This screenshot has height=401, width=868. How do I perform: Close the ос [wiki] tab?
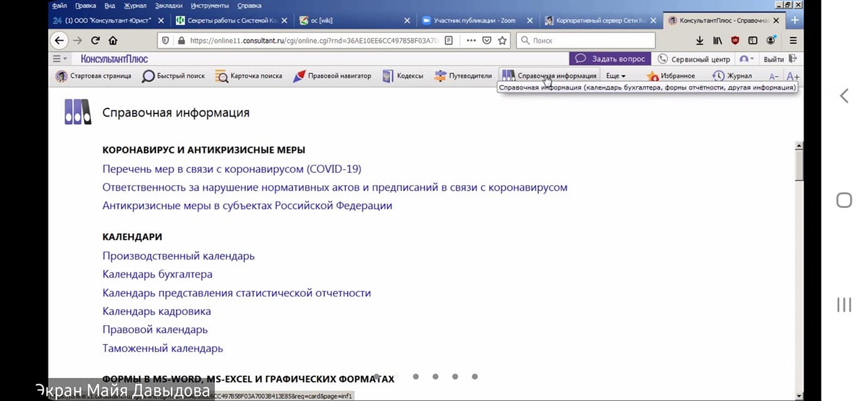[x=408, y=21]
